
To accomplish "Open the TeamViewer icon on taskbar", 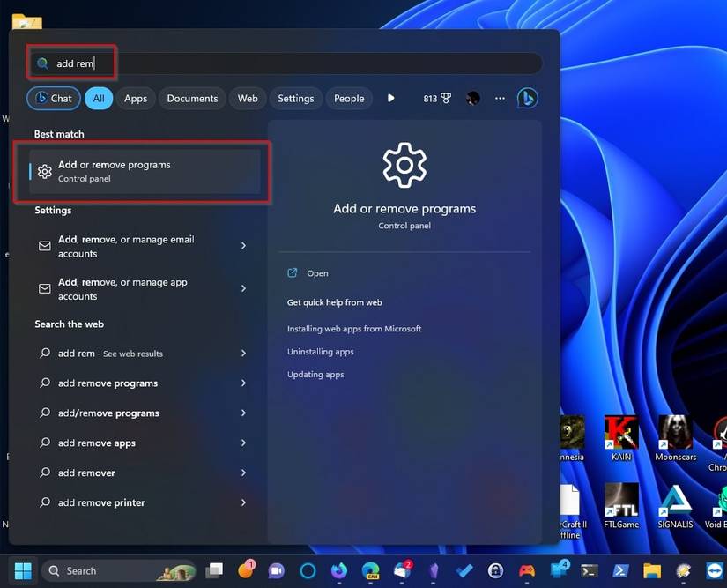I will click(715, 571).
